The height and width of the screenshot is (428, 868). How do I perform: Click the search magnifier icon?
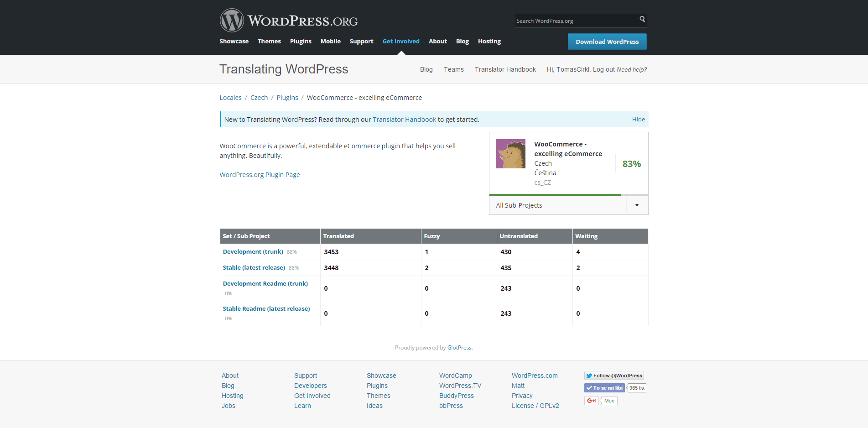pyautogui.click(x=642, y=19)
